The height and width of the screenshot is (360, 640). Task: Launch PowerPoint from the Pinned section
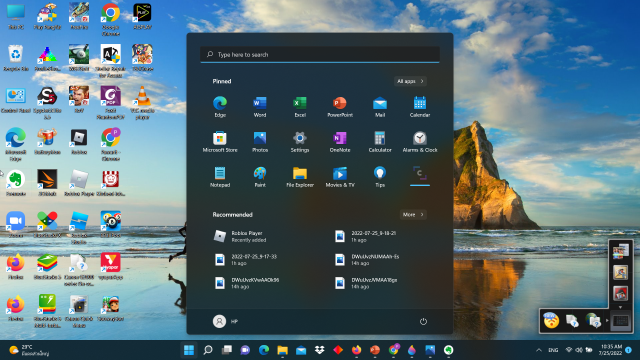tap(340, 107)
